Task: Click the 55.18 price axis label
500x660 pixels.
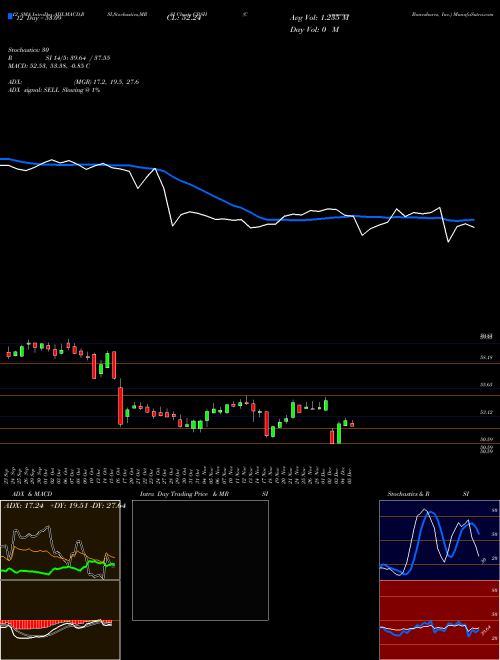Action: pos(486,357)
